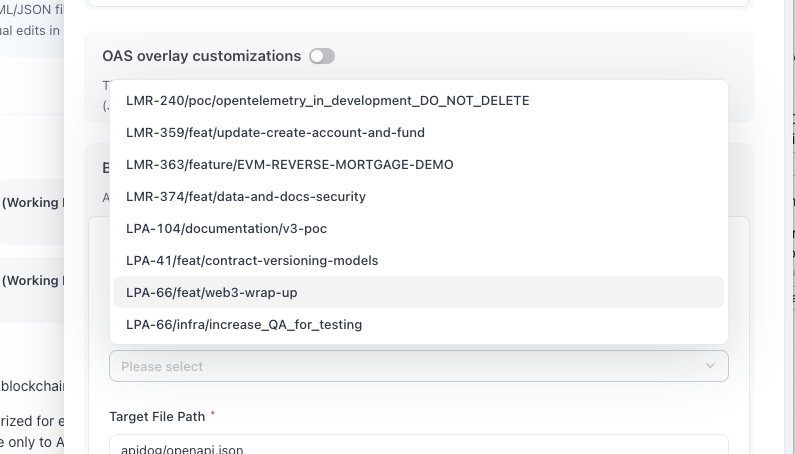Viewport: 795px width, 454px height.
Task: Select the LMR-240/poc/opentelemetry_in_development_DO_NOT_DELETE branch
Action: [327, 101]
